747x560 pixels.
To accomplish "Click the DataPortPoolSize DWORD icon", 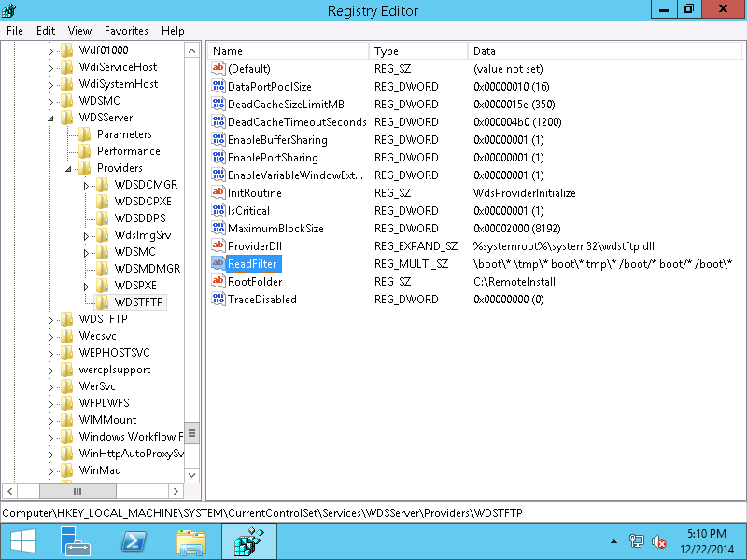I will (x=218, y=87).
